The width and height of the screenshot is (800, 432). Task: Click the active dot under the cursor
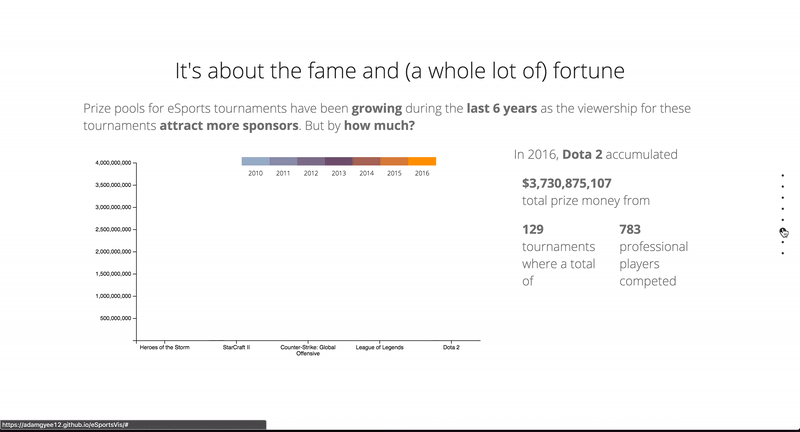click(782, 230)
